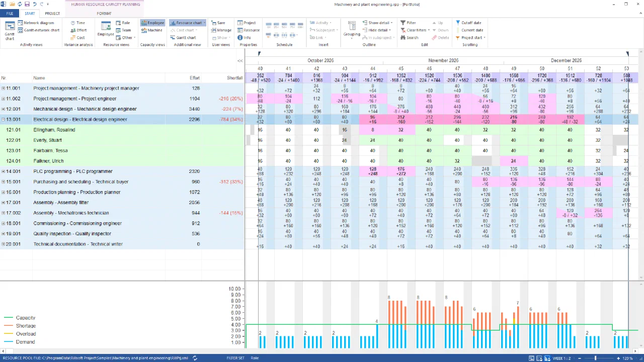This screenshot has width=644, height=362.
Task: Expand row 14.001 PLC programming
Action: pyautogui.click(x=3, y=171)
